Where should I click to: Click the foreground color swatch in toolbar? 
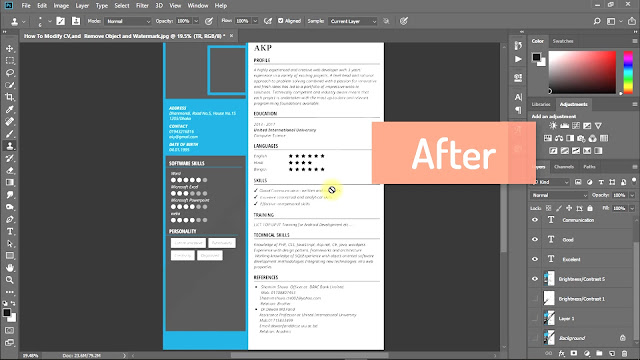click(7, 313)
